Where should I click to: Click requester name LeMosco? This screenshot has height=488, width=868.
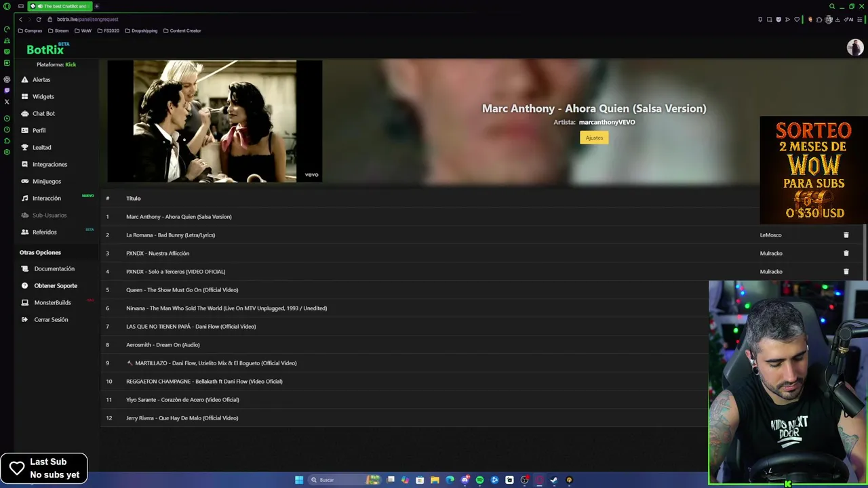point(770,235)
